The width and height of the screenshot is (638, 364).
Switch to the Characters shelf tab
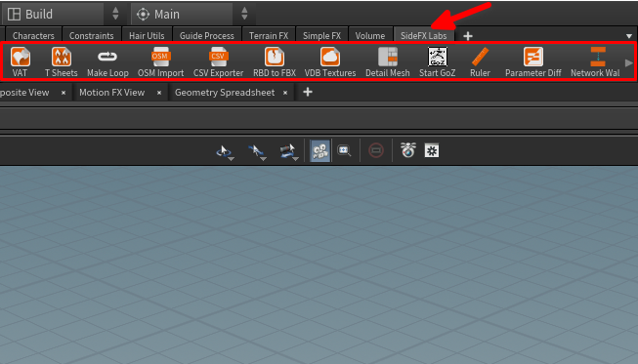tap(33, 36)
